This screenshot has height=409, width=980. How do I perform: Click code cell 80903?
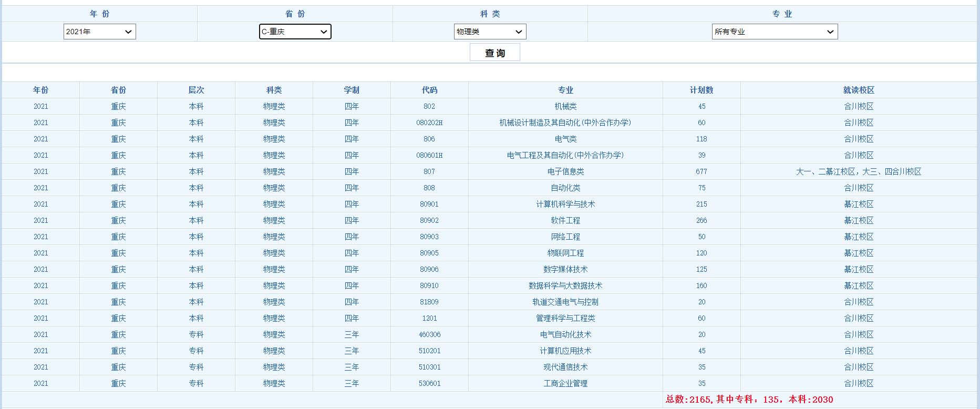[x=429, y=237]
